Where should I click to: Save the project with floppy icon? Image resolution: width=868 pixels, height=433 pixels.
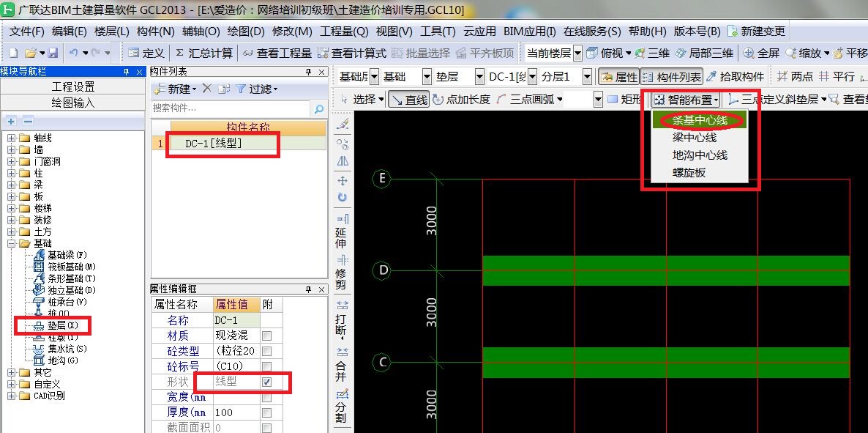click(x=53, y=53)
